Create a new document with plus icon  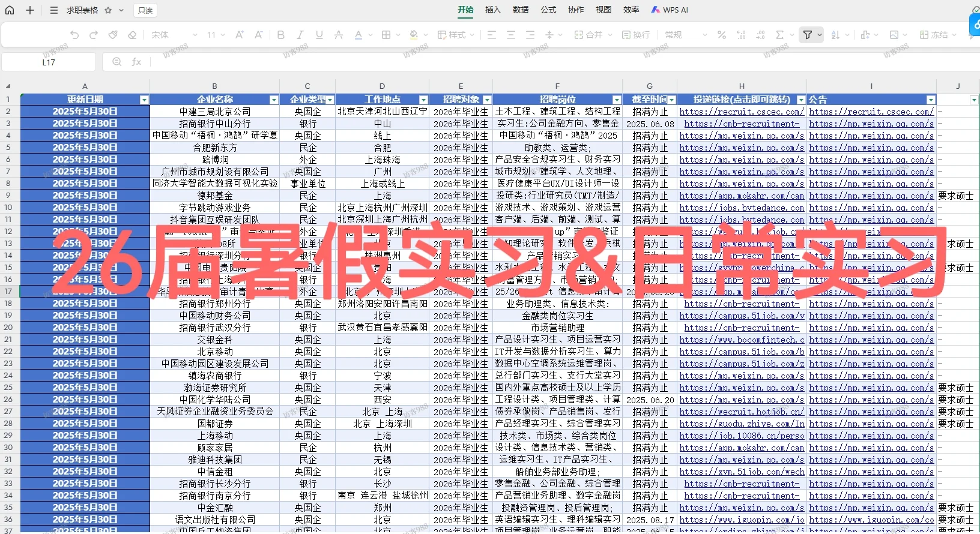(30, 10)
